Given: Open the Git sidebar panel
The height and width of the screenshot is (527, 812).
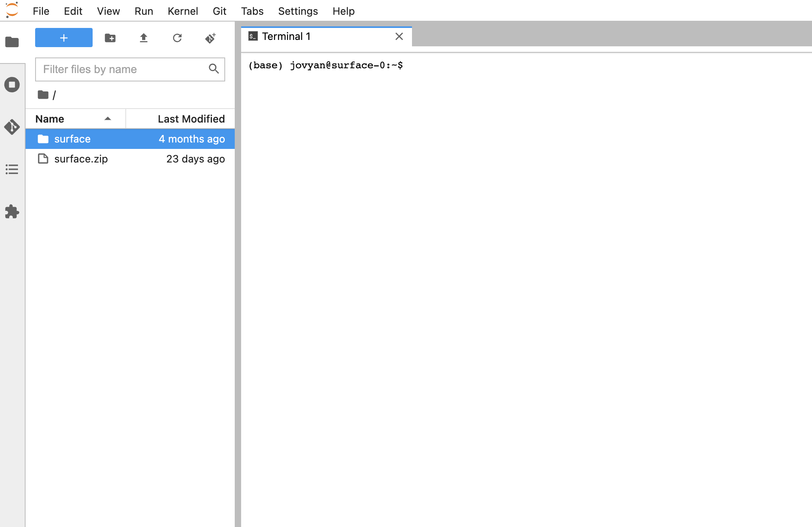Looking at the screenshot, I should click(12, 127).
